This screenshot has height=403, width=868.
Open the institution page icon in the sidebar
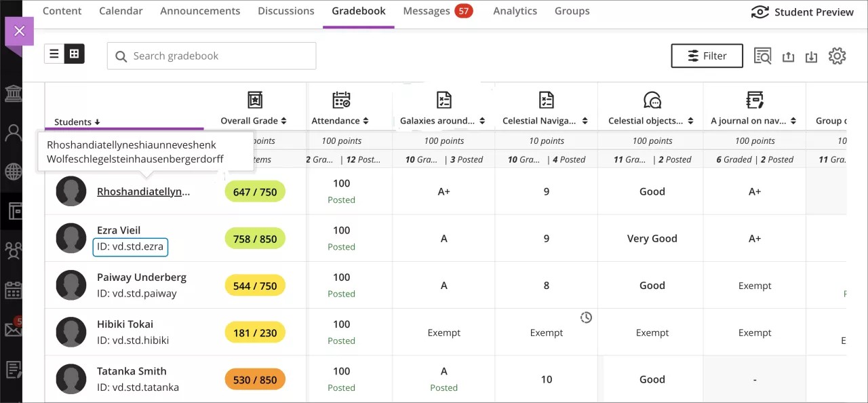click(x=14, y=94)
